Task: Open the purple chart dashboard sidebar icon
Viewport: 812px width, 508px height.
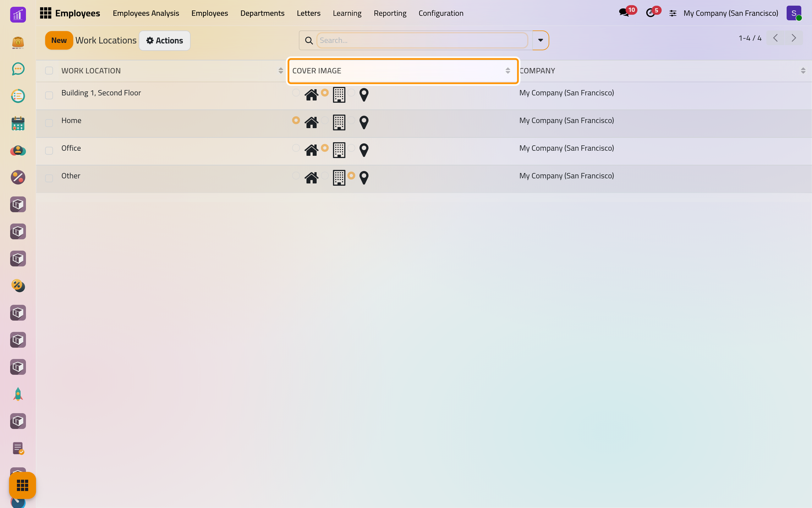Action: click(18, 15)
